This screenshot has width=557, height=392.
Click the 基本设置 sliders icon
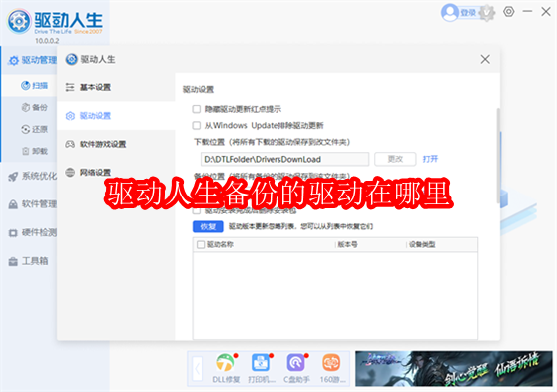70,87
